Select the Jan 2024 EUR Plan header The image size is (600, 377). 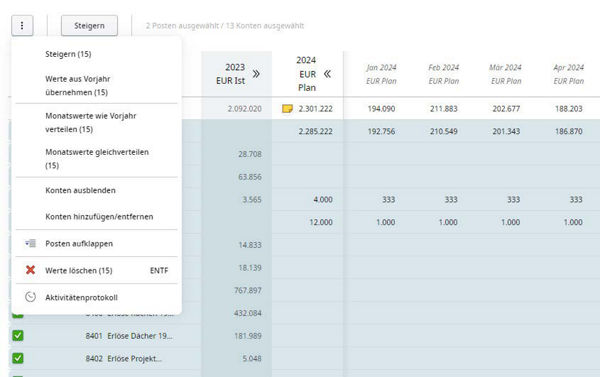pos(382,74)
